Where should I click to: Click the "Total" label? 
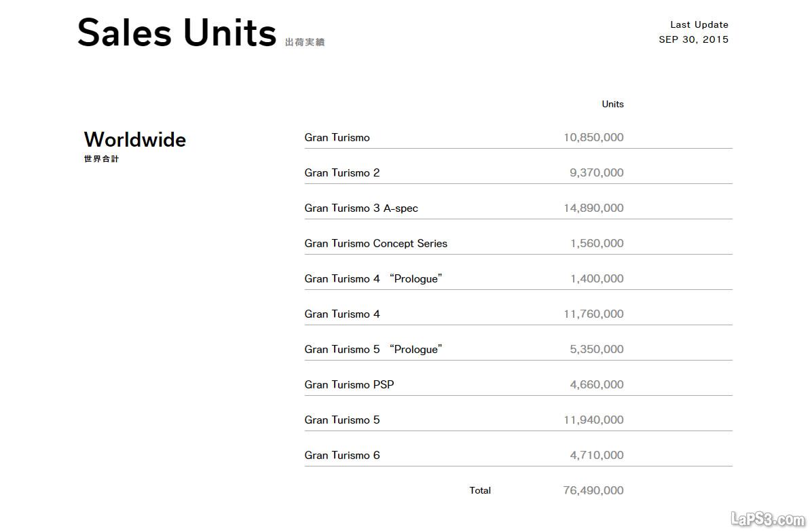click(480, 490)
